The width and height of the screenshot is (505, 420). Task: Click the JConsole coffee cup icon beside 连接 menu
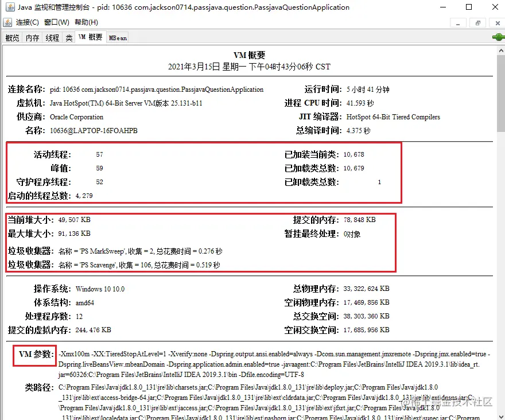[x=9, y=22]
